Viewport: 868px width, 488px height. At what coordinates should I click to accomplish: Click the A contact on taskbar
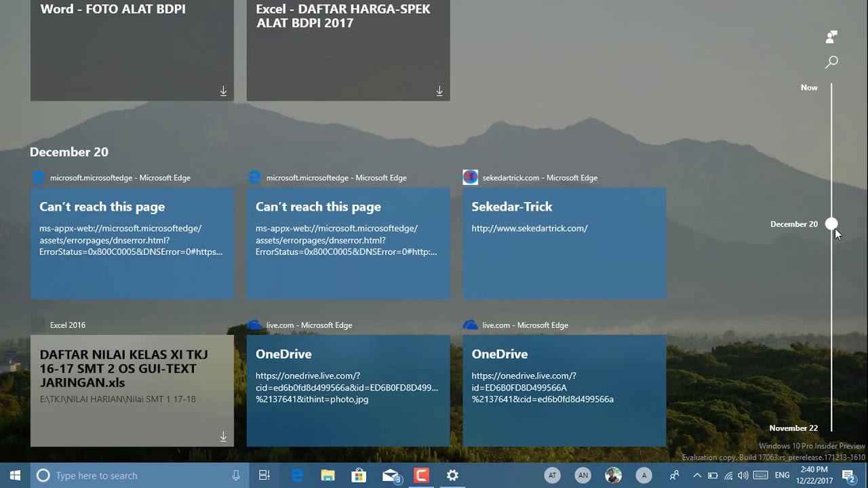(644, 476)
